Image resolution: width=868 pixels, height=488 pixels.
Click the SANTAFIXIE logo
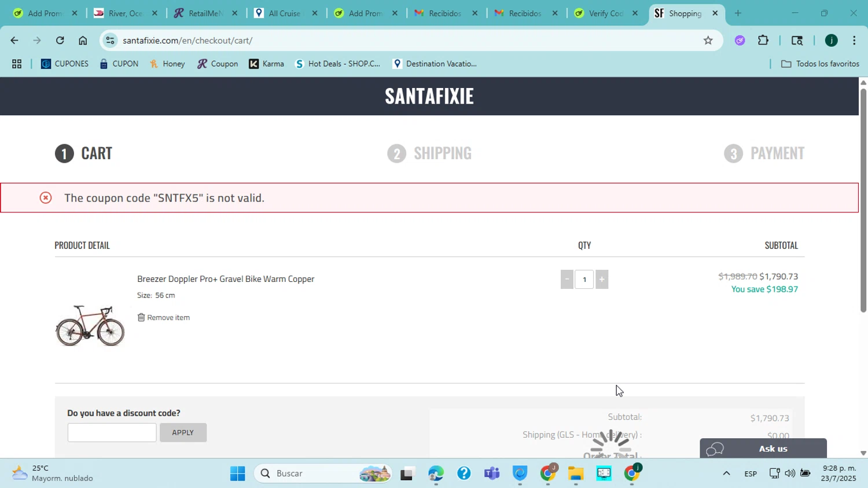tap(429, 96)
